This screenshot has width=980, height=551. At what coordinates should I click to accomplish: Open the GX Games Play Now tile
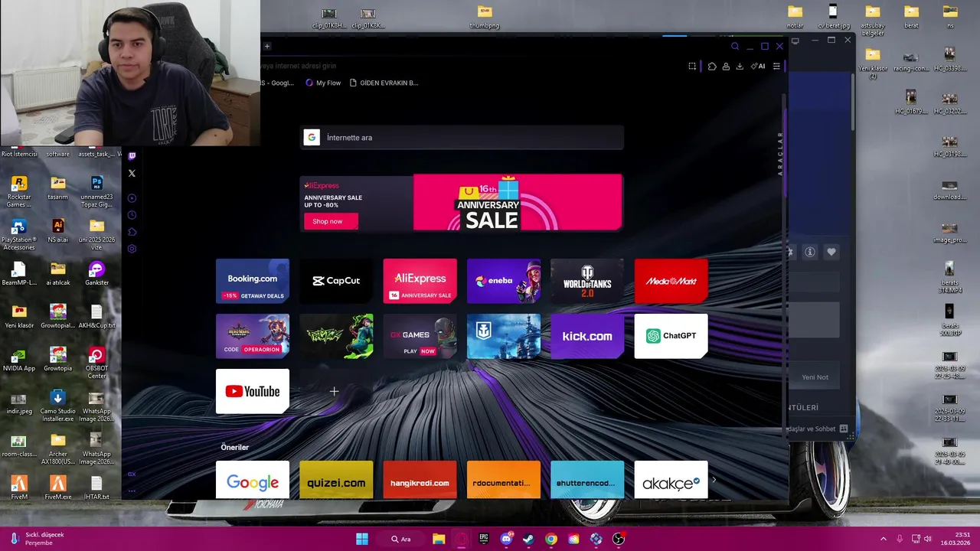tap(420, 336)
